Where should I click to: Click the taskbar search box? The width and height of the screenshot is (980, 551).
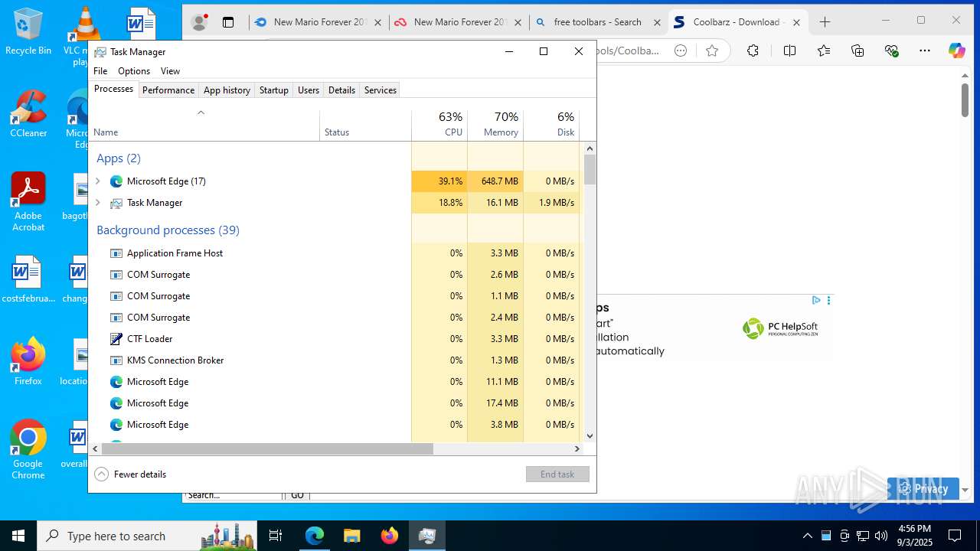147,536
